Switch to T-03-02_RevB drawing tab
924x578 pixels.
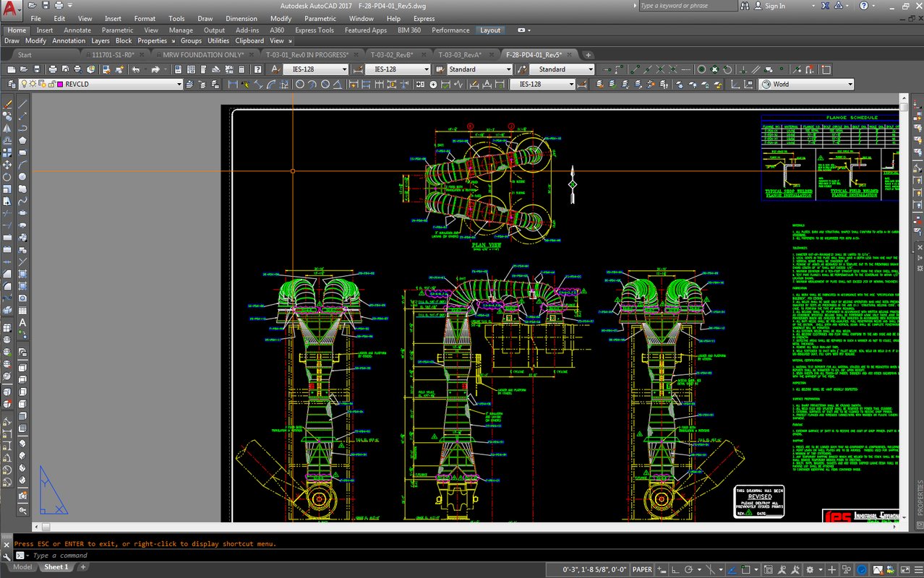(x=391, y=55)
